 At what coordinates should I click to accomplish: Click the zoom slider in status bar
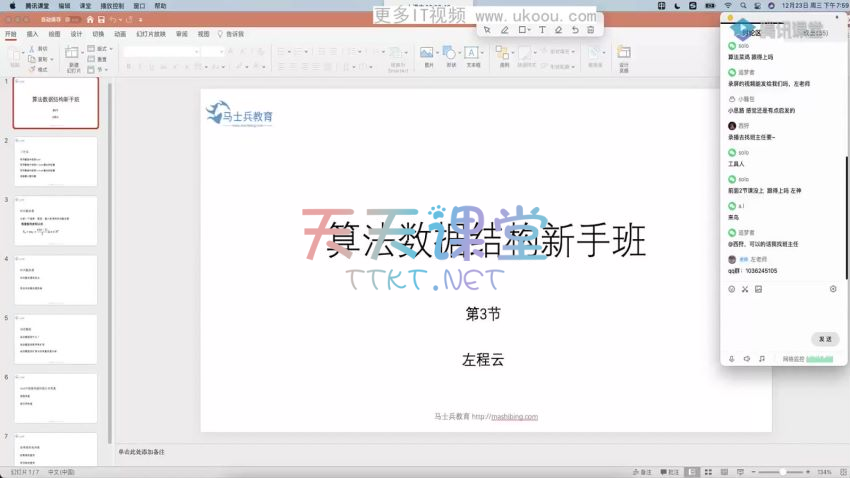pyautogui.click(x=784, y=472)
